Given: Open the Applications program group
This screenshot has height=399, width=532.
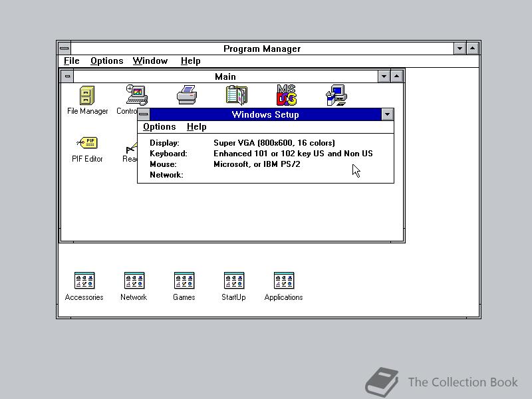Looking at the screenshot, I should point(284,281).
